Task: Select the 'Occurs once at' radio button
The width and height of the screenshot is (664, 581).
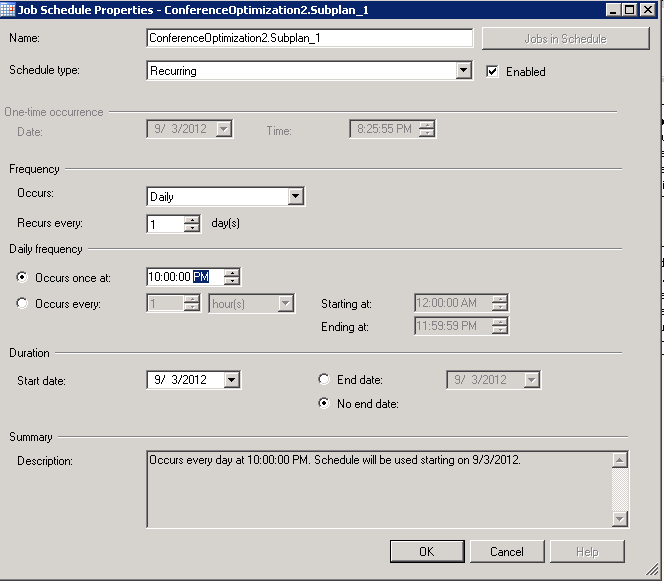Action: coord(23,277)
